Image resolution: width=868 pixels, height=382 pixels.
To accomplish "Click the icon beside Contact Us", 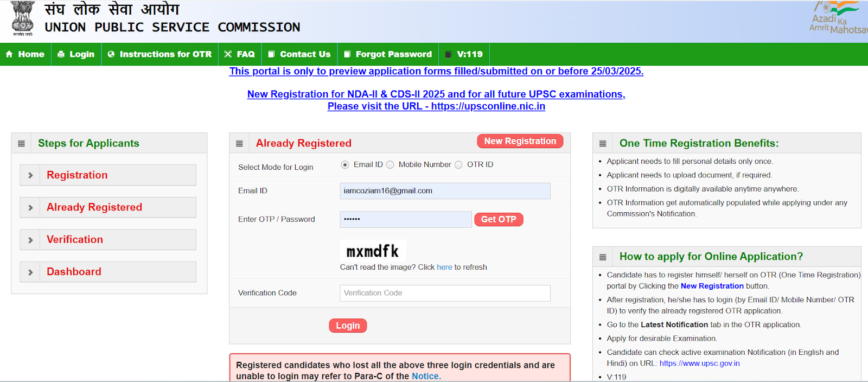I will pyautogui.click(x=271, y=54).
